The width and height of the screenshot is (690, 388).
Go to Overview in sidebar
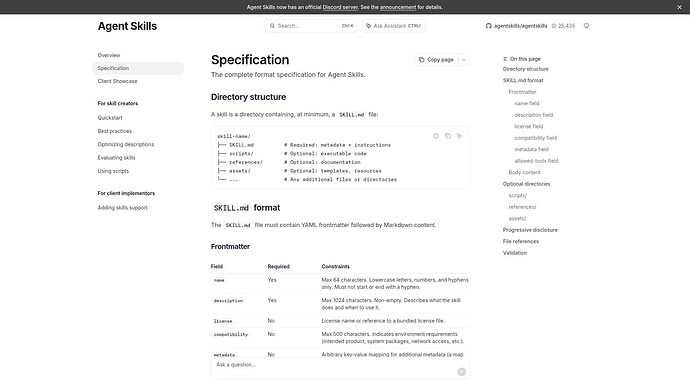click(x=109, y=55)
